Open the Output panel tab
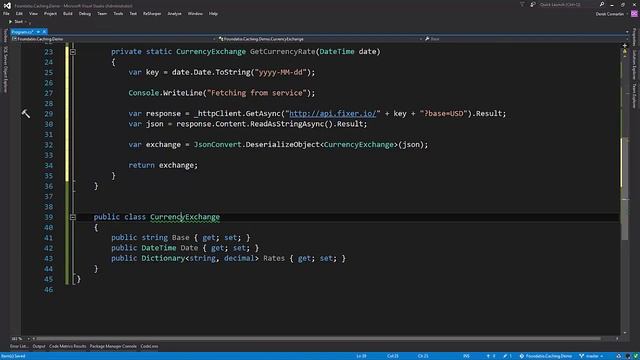The width and height of the screenshot is (640, 360). (x=39, y=347)
